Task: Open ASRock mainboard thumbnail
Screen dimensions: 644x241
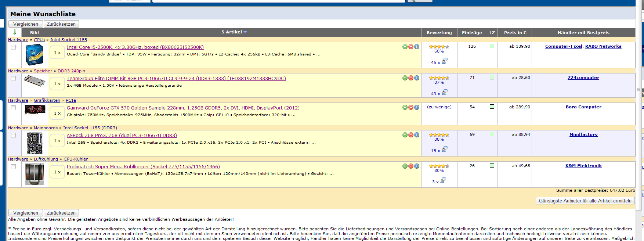Action: point(35,143)
